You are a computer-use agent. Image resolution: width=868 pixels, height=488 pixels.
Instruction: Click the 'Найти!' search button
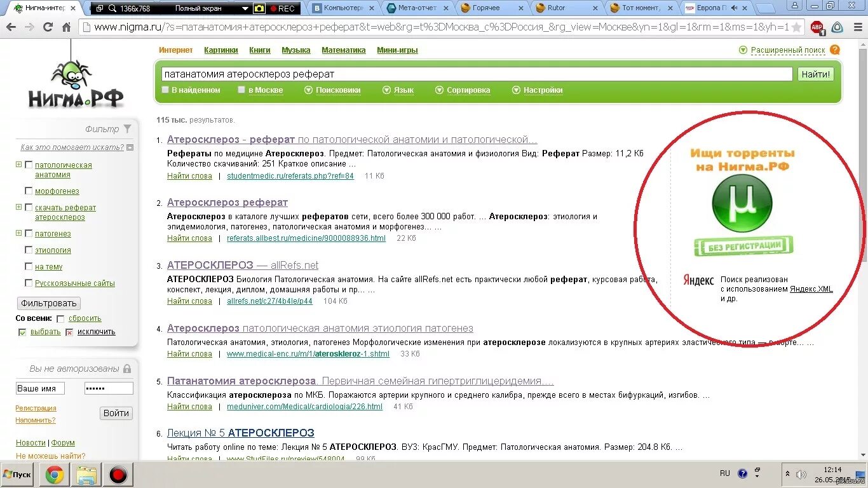click(816, 74)
